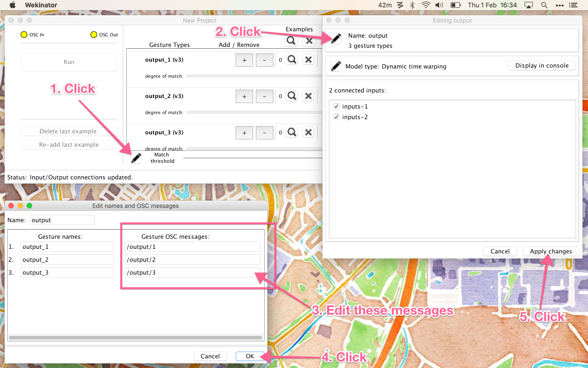
Task: Remove example from output_2 with minus button
Action: tap(265, 97)
